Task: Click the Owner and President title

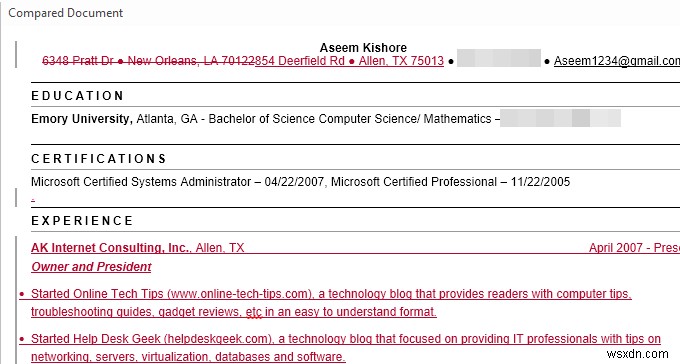Action: click(91, 267)
